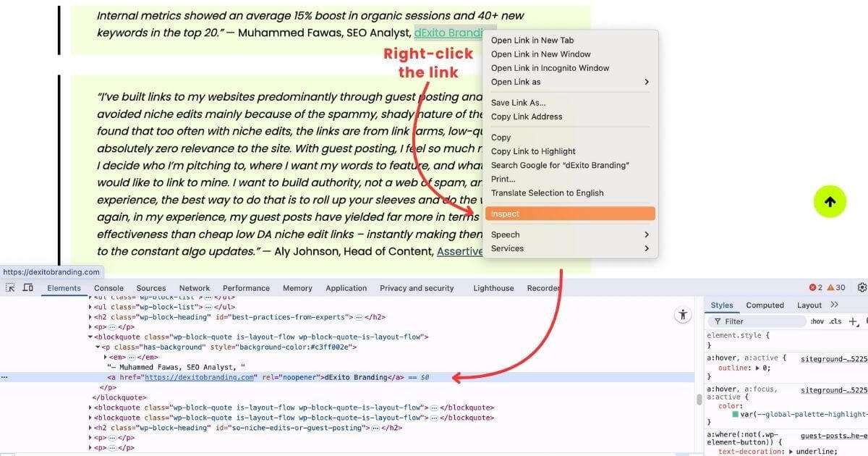Open the accessibility assistant icon in Elements panel

click(683, 315)
